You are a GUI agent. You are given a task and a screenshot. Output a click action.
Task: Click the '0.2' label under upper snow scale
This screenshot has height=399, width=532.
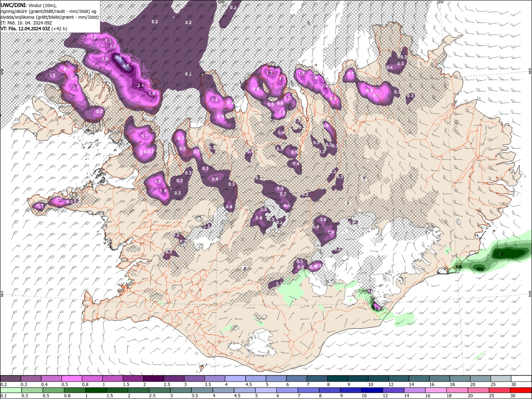(3, 384)
